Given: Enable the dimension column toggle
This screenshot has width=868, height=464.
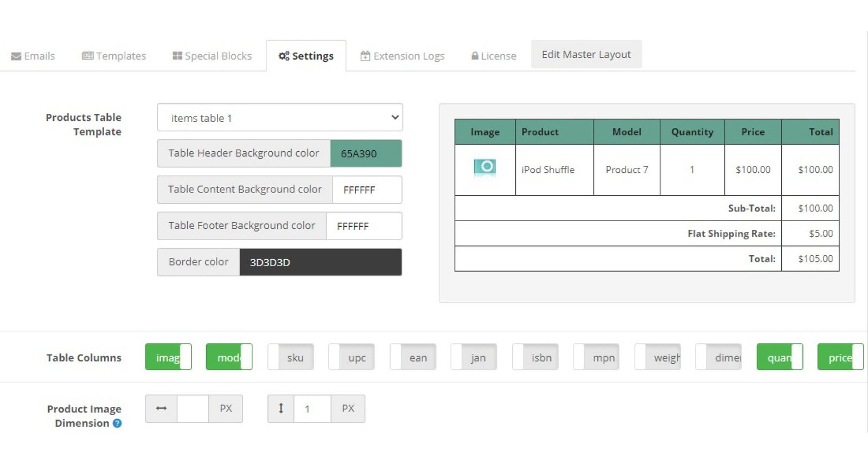Looking at the screenshot, I should click(718, 357).
